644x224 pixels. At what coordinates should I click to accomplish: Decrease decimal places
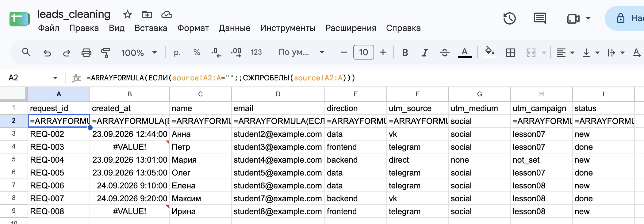pos(216,52)
